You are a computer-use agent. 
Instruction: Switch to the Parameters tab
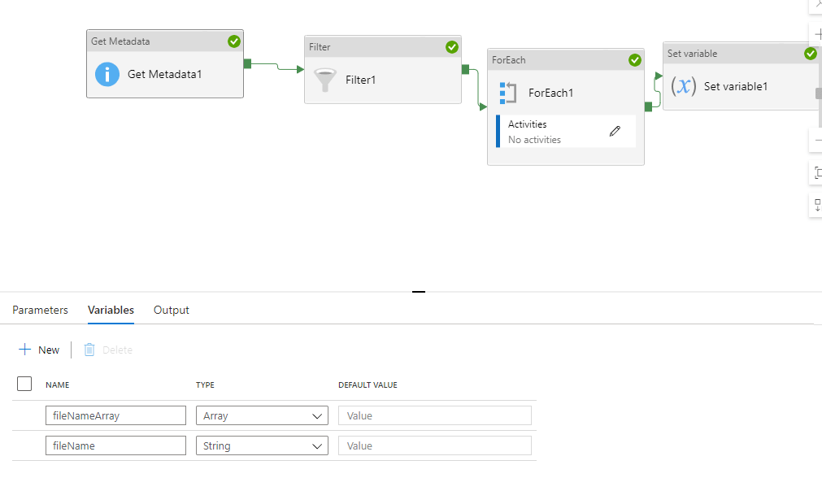pyautogui.click(x=40, y=310)
